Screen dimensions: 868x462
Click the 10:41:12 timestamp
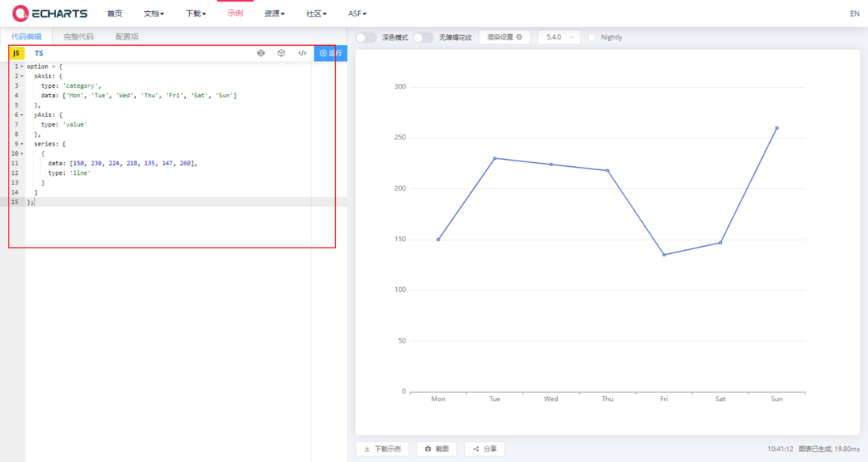coord(780,449)
